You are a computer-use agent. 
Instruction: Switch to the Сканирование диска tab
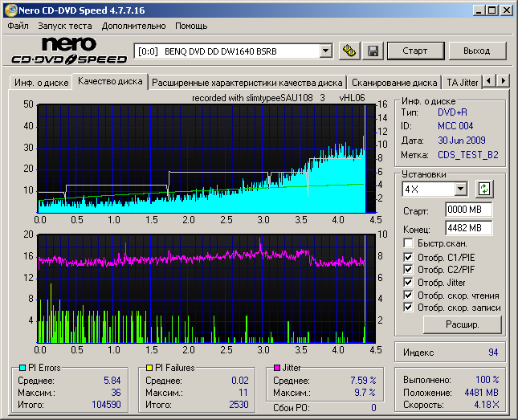click(x=394, y=82)
